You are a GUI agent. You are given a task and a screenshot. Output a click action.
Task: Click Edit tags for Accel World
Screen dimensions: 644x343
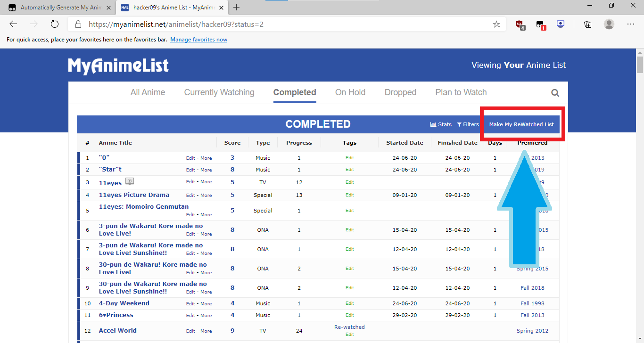point(349,334)
